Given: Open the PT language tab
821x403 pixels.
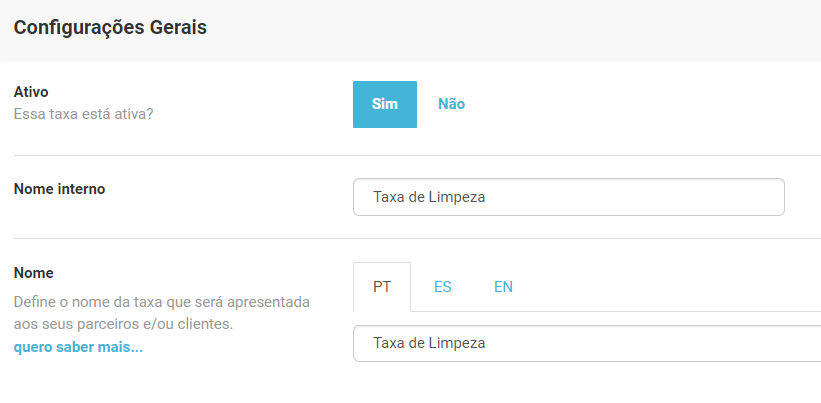Looking at the screenshot, I should pos(382,286).
